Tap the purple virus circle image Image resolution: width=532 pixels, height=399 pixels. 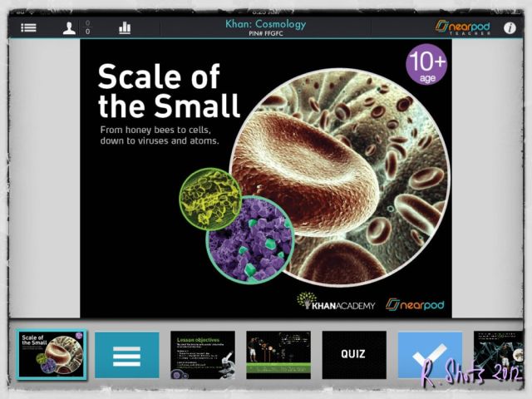[x=249, y=239]
